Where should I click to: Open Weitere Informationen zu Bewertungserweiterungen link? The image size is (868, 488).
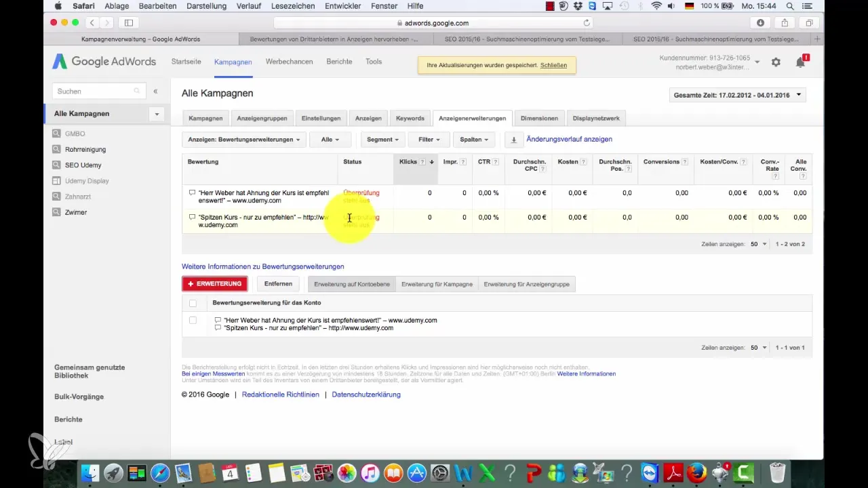point(262,266)
